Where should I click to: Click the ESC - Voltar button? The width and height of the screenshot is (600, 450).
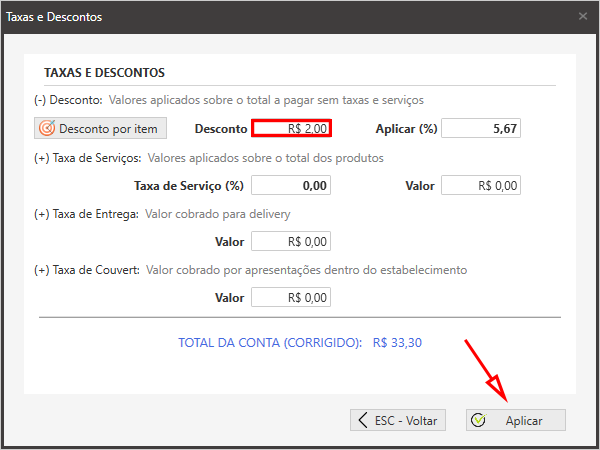point(398,420)
